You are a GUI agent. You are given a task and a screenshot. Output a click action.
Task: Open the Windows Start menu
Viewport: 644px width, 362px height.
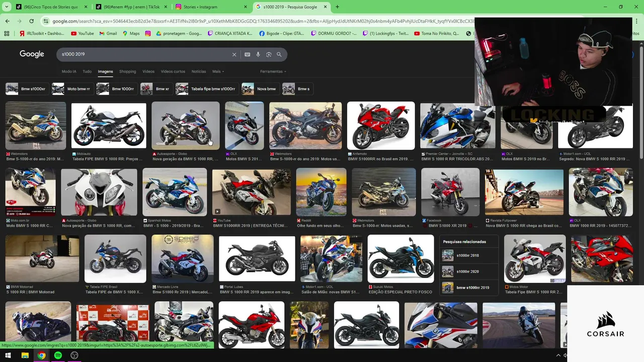[9, 355]
